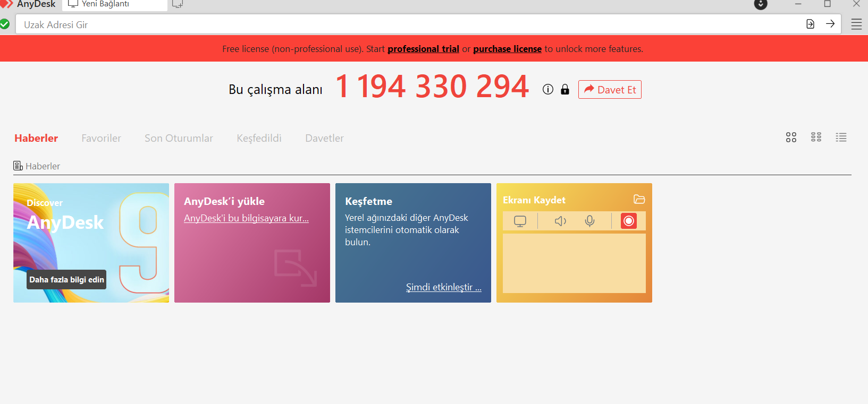The width and height of the screenshot is (868, 404).
Task: Switch to list view layout
Action: click(x=841, y=137)
